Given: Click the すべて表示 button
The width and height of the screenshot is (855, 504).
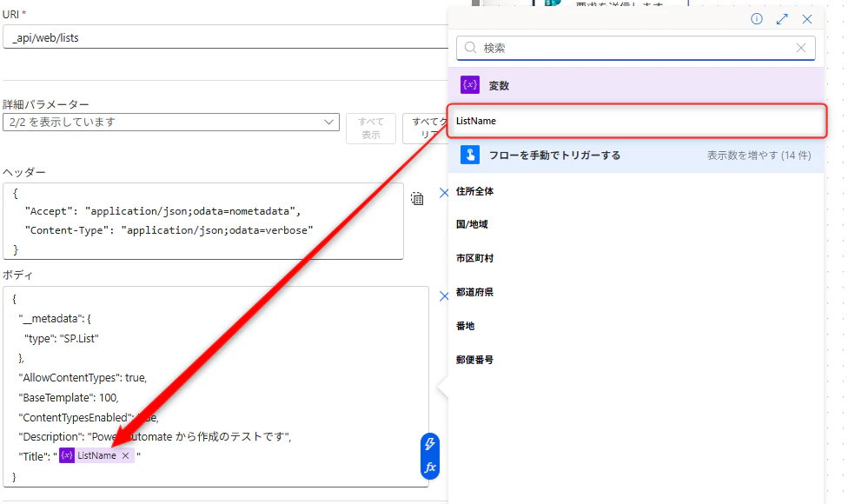Looking at the screenshot, I should point(371,129).
